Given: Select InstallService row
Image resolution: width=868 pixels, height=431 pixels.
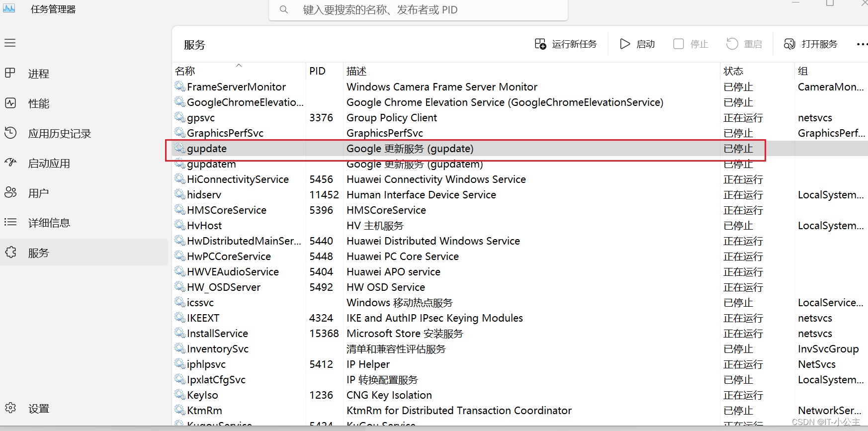Looking at the screenshot, I should [x=520, y=334].
